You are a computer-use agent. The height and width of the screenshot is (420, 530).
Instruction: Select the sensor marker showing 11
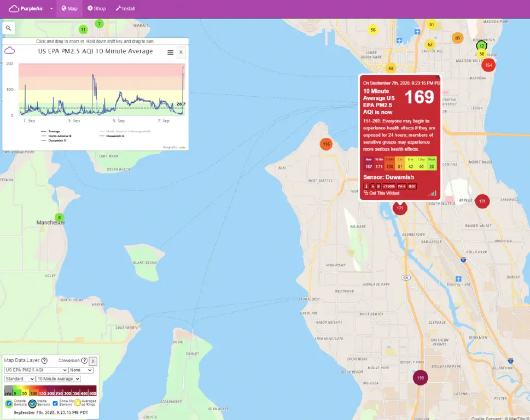click(x=83, y=30)
